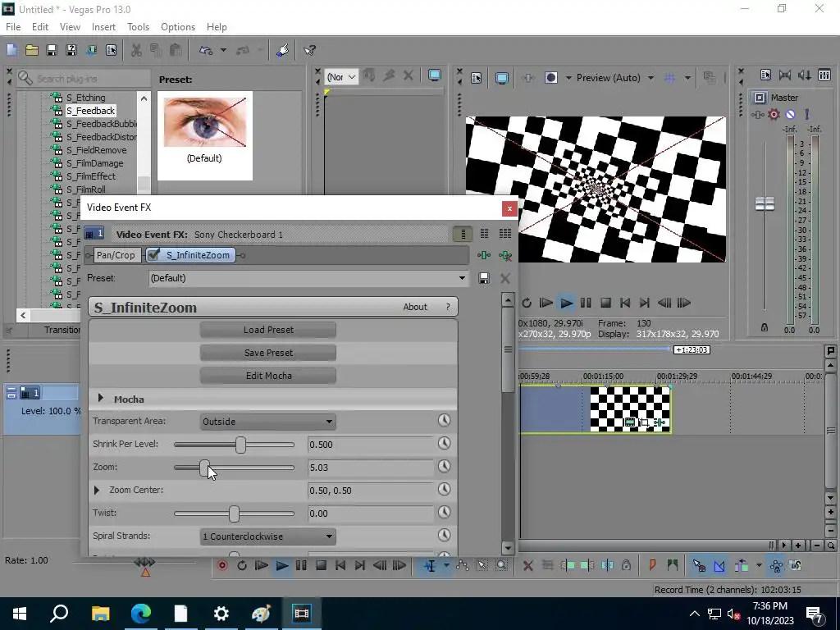Toggle the Master fader lock icon
This screenshot has height=630, width=840.
point(765,327)
